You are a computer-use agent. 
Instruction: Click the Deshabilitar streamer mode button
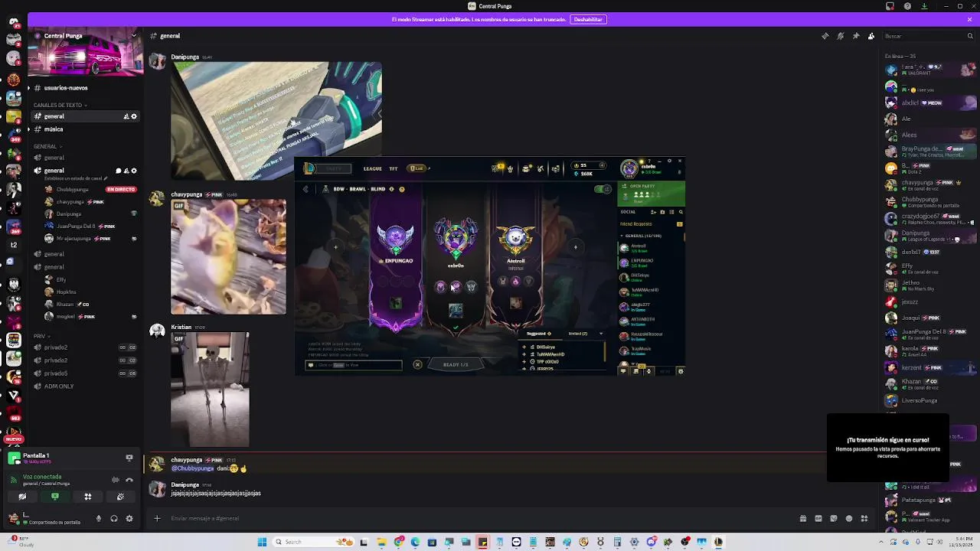pyautogui.click(x=588, y=19)
